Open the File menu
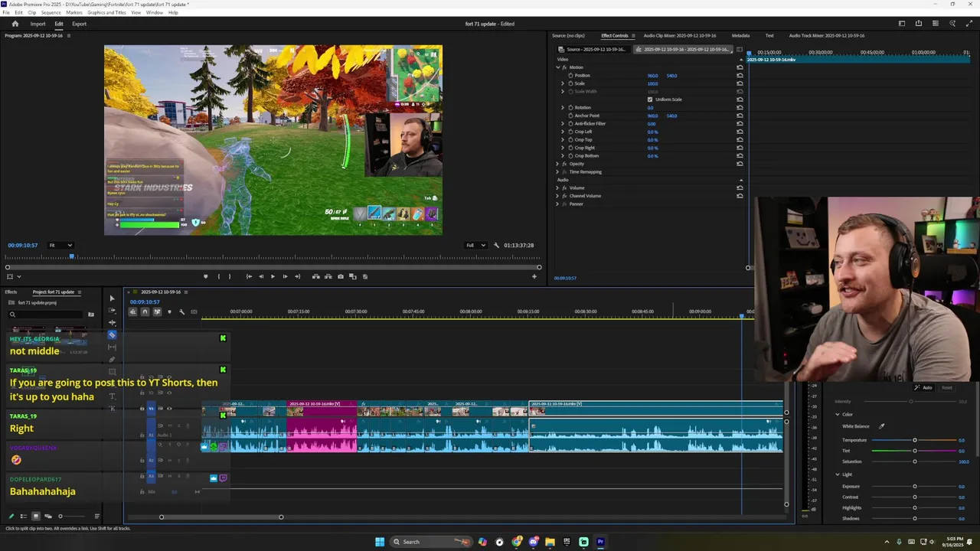 point(7,13)
